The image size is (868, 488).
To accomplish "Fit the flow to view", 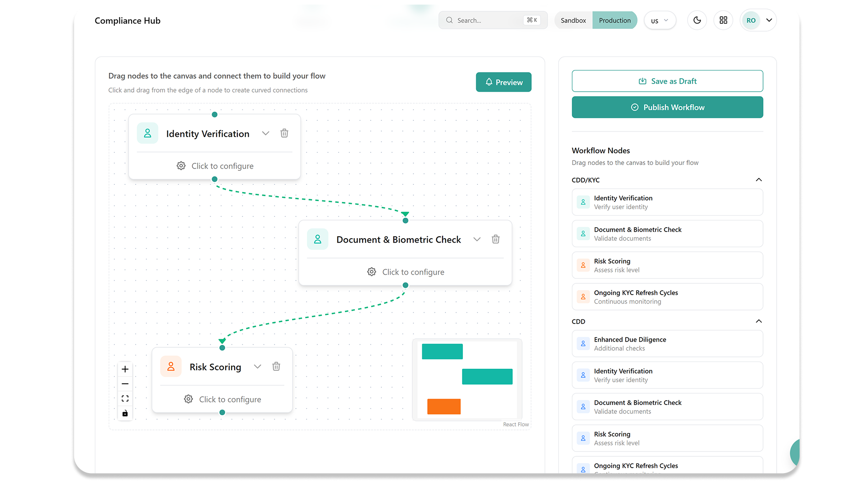I will [125, 399].
